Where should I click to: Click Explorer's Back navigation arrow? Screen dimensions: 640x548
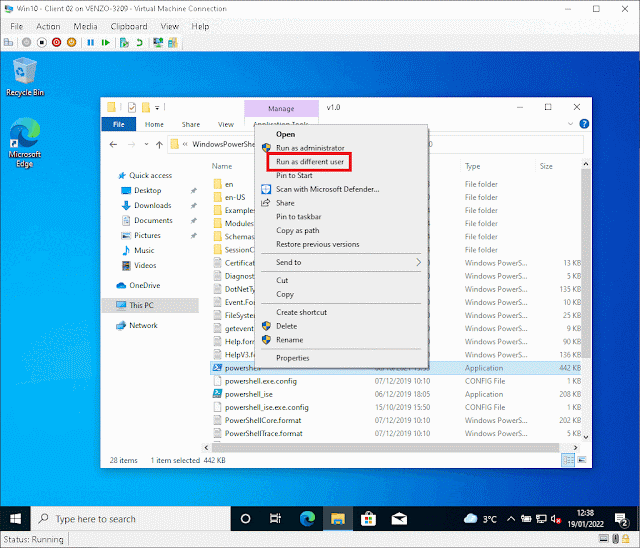click(113, 144)
